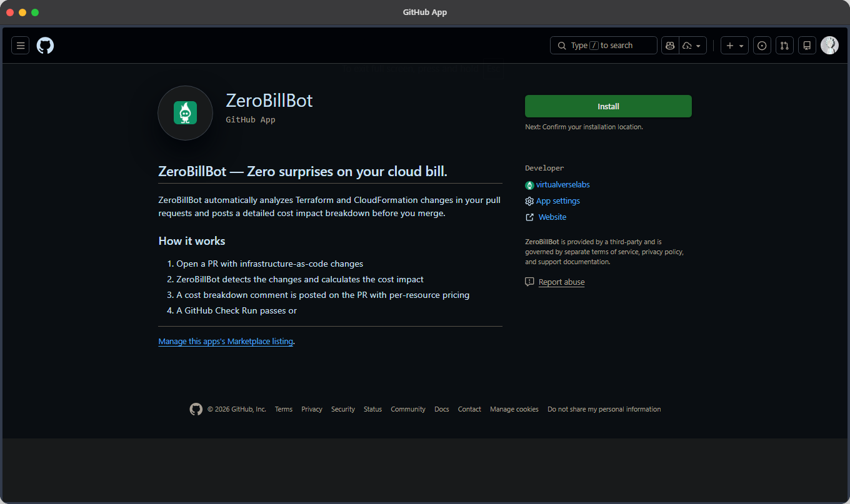Viewport: 850px width, 504px height.
Task: Click the Report abuse flag icon
Action: click(529, 282)
